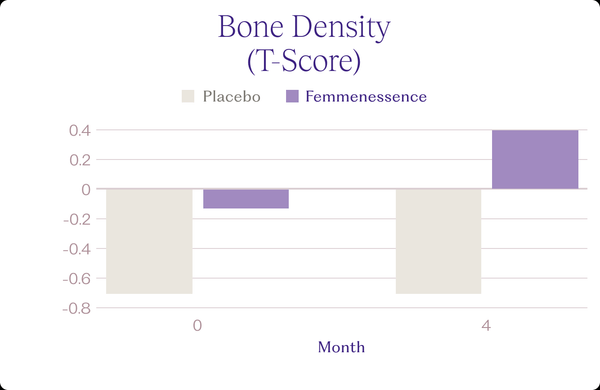Click the 0 month axis label
This screenshot has height=390, width=600.
pos(197,326)
